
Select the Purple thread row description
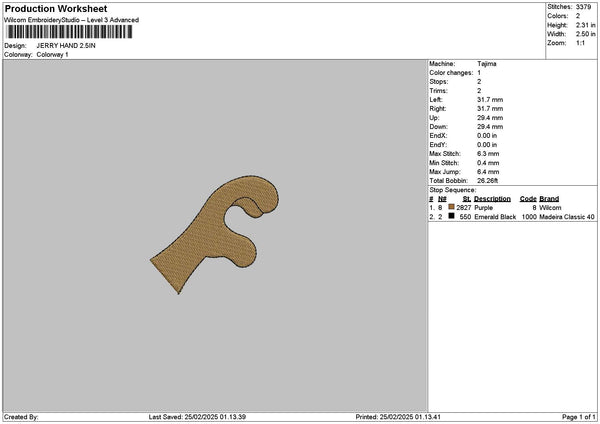[486, 207]
